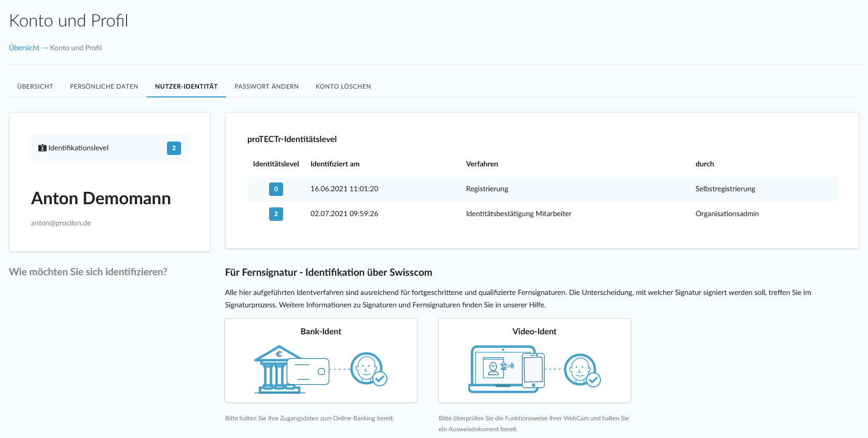Screen dimensions: 868x438
Task: Click the level 0 badge in identity table
Action: pos(276,189)
